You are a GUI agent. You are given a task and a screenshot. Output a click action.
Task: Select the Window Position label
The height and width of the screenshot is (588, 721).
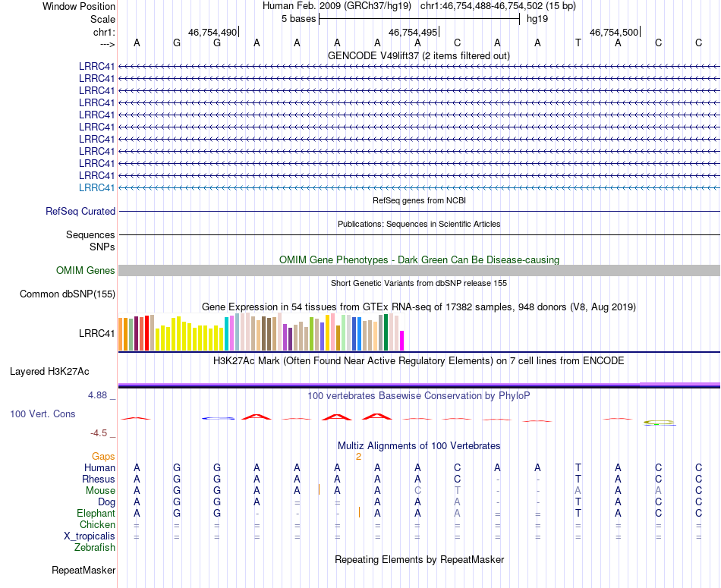(x=79, y=6)
